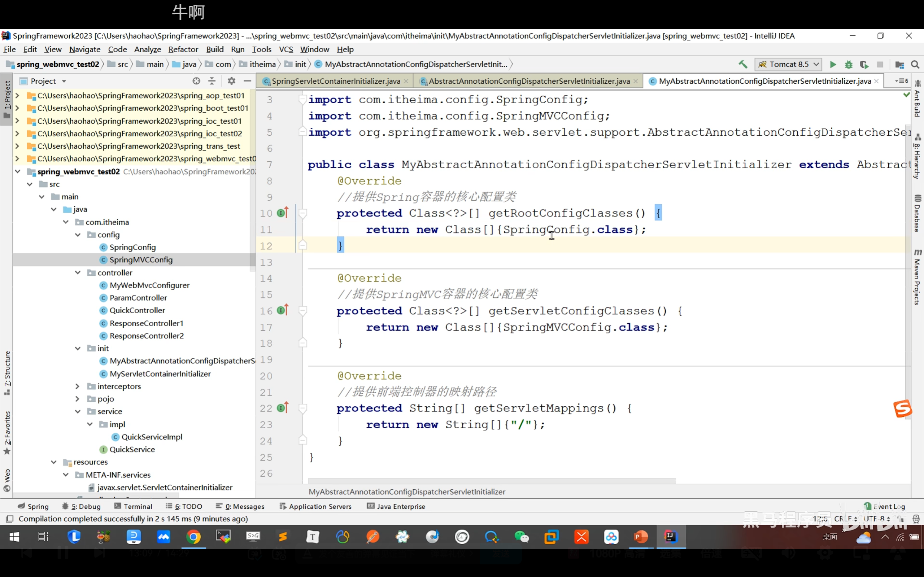Show the hidden editor tabs list
The width and height of the screenshot is (924, 577).
click(x=902, y=81)
